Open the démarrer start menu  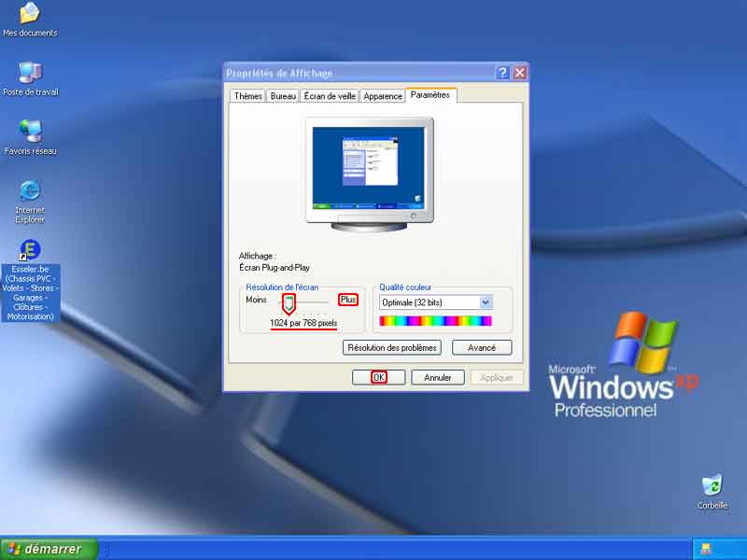click(49, 549)
